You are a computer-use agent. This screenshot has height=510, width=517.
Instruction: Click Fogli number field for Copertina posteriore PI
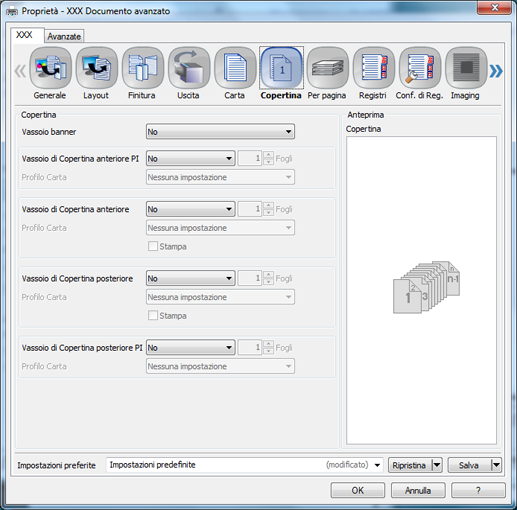[x=250, y=348]
